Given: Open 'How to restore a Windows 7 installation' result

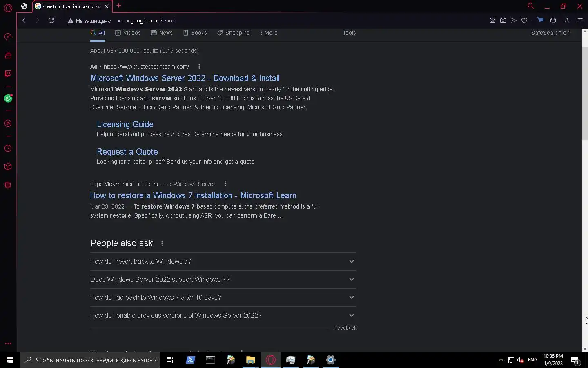Looking at the screenshot, I should (x=193, y=195).
